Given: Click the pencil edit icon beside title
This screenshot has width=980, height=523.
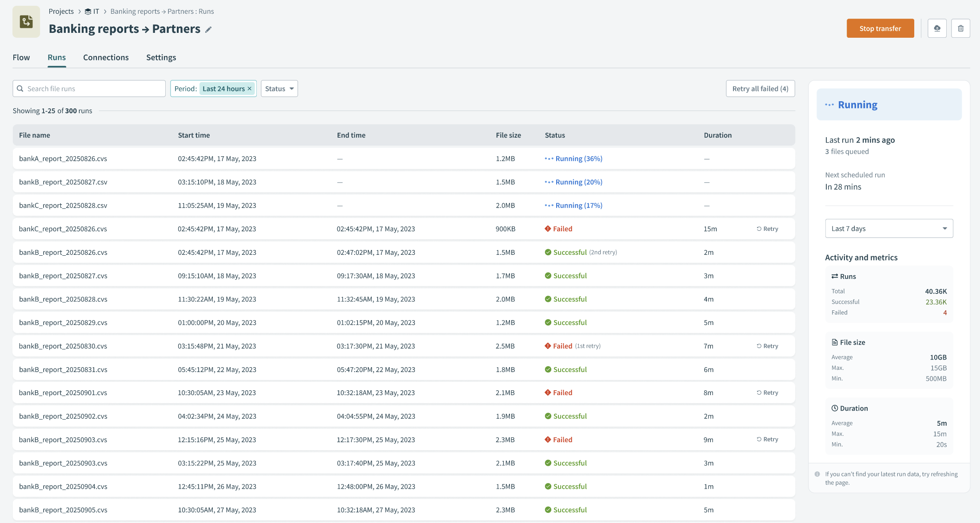Looking at the screenshot, I should tap(208, 30).
